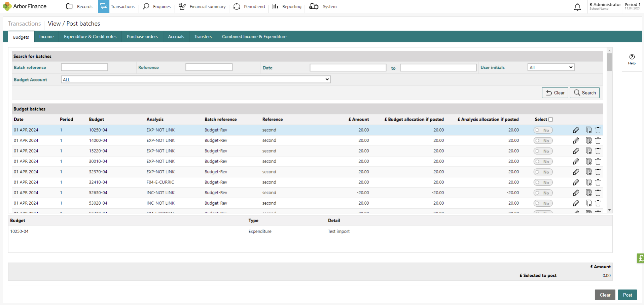644x305 pixels.
Task: Click the green pound sign side tab
Action: point(640,258)
